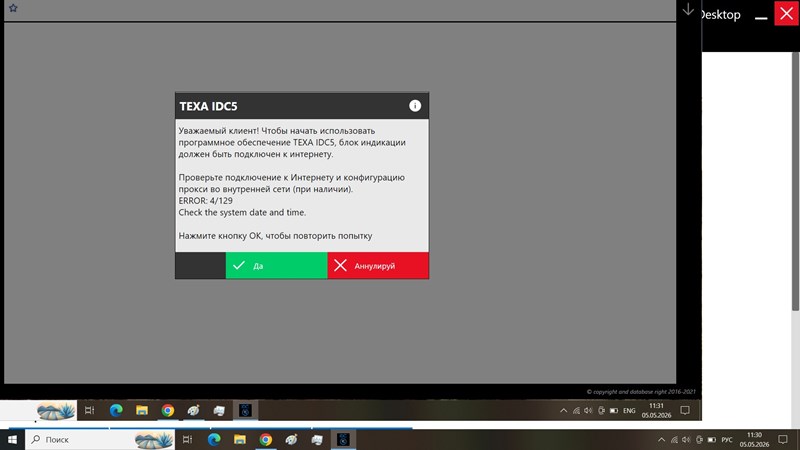Click the info icon in the TEXA IDC5 dialog
The height and width of the screenshot is (450, 800).
pos(415,106)
